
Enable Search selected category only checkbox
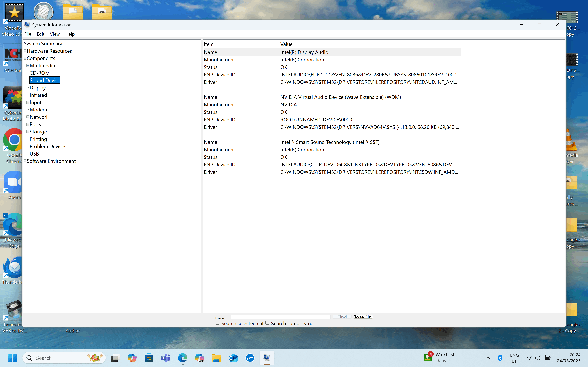[x=217, y=323]
